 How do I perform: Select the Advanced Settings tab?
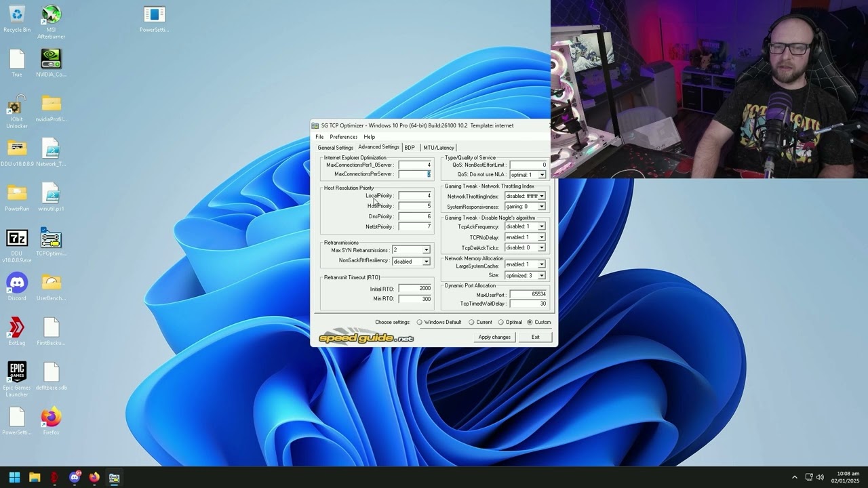378,147
